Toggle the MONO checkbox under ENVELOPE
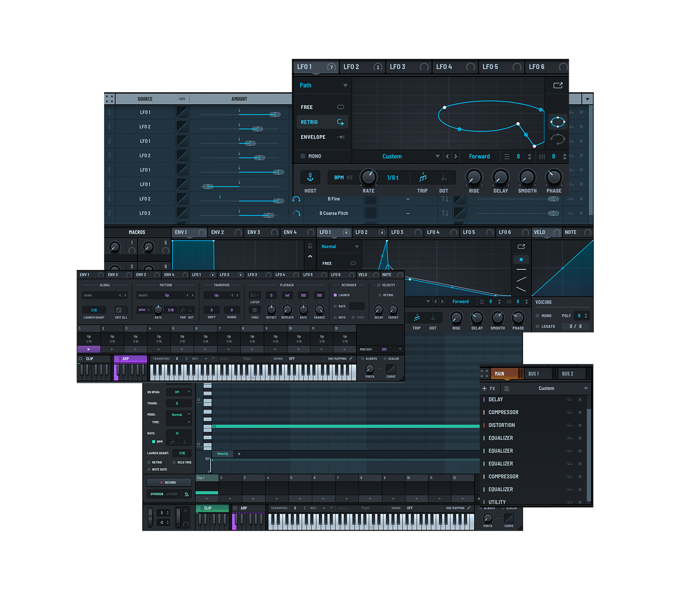 pos(303,156)
